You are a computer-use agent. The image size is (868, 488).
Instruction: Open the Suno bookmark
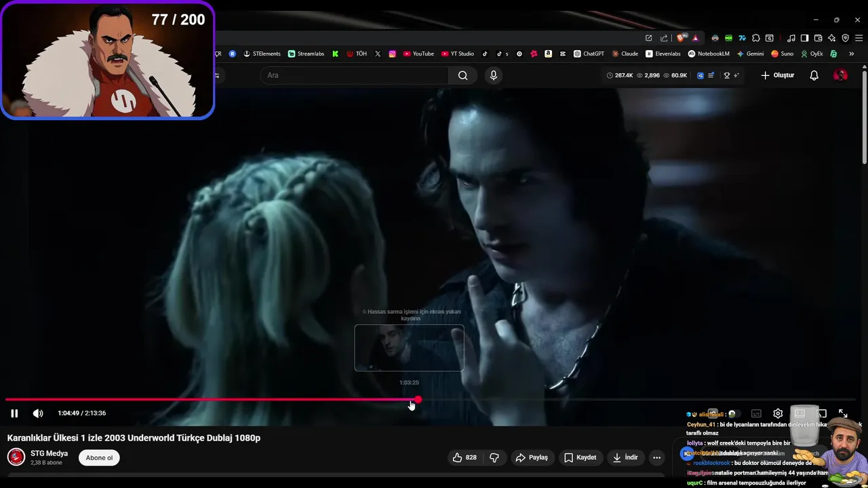tap(783, 54)
